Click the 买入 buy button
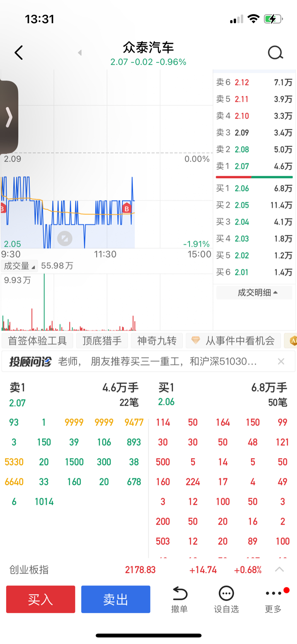 41,599
